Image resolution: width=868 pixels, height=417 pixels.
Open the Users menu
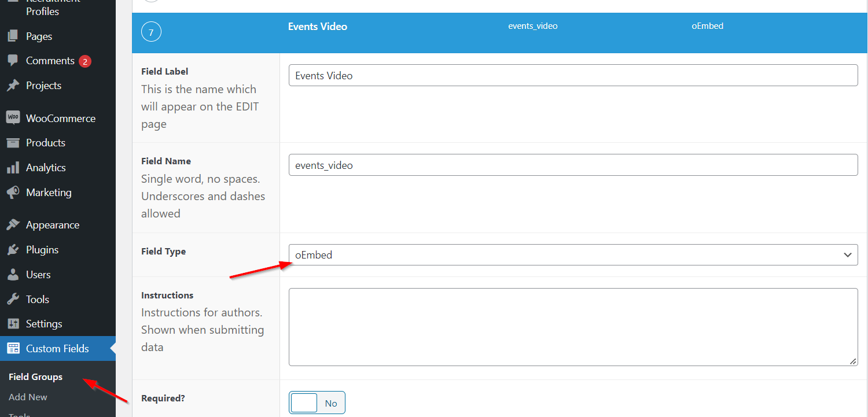tap(38, 275)
